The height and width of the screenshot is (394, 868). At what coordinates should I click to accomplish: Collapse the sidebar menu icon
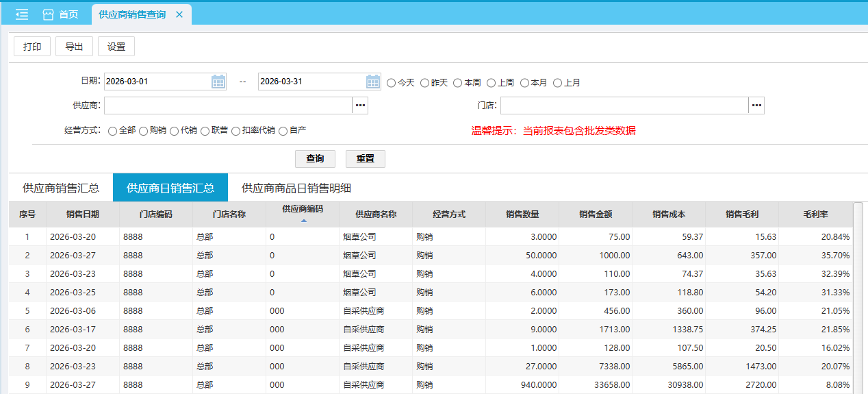tap(22, 14)
